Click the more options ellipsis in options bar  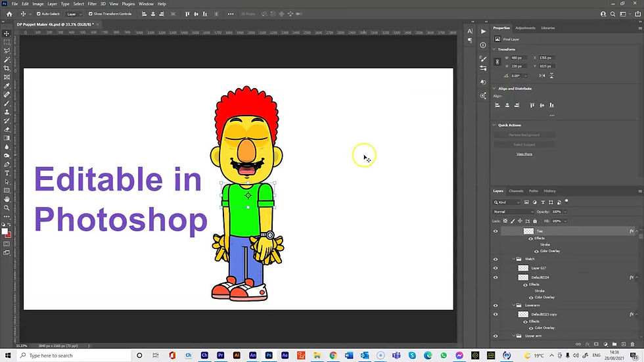tap(231, 14)
